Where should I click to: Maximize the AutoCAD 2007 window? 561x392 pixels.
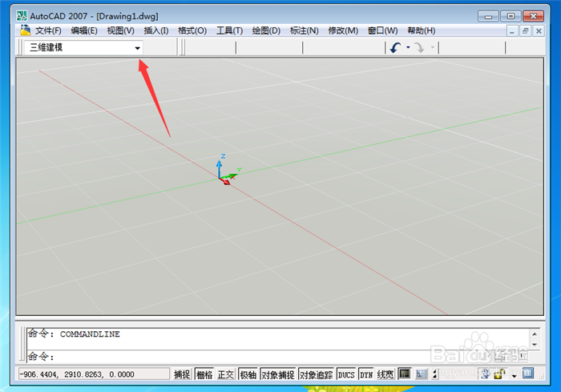511,16
